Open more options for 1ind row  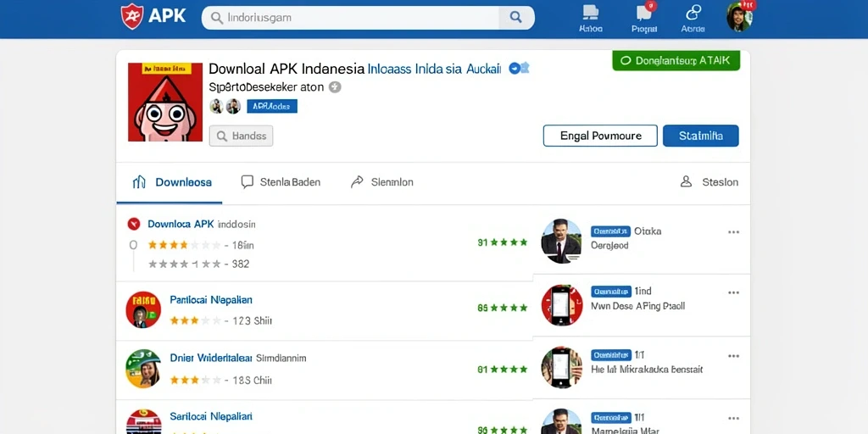733,292
